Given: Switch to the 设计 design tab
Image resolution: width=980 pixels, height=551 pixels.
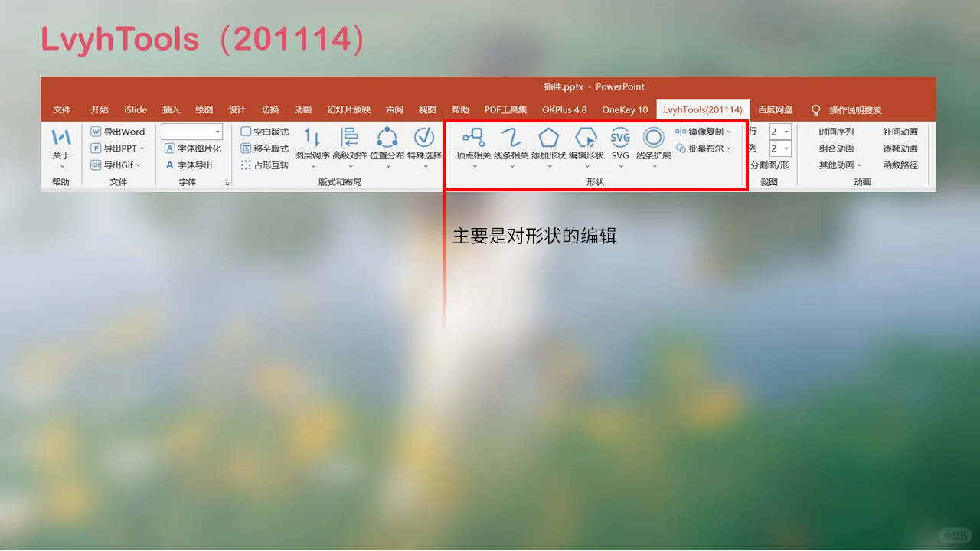Looking at the screenshot, I should pos(237,110).
